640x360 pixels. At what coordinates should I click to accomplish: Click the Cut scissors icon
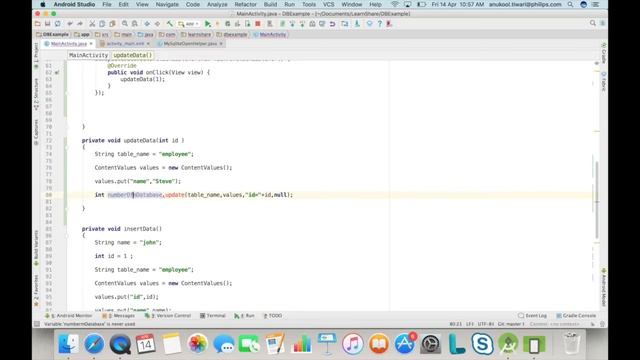[x=92, y=24]
